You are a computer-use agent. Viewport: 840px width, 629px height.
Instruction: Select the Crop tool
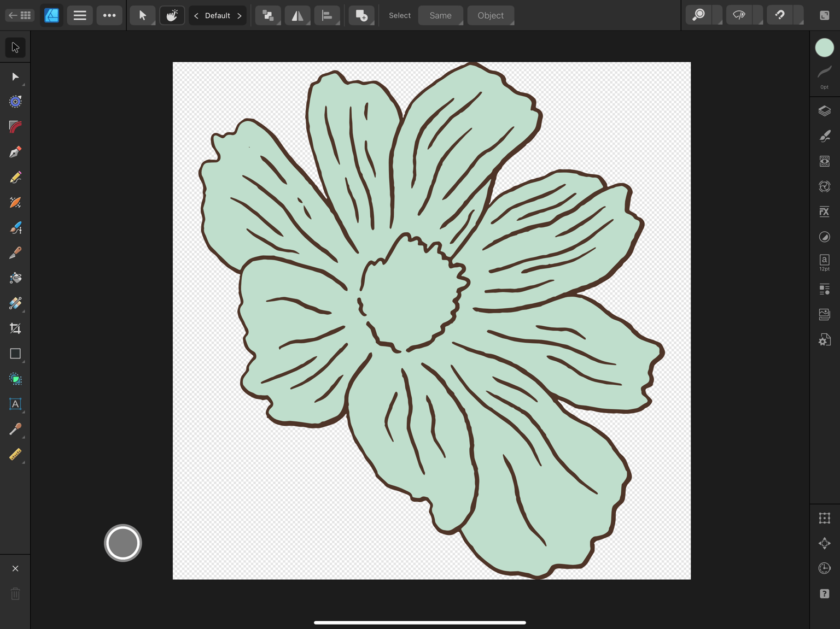15,328
